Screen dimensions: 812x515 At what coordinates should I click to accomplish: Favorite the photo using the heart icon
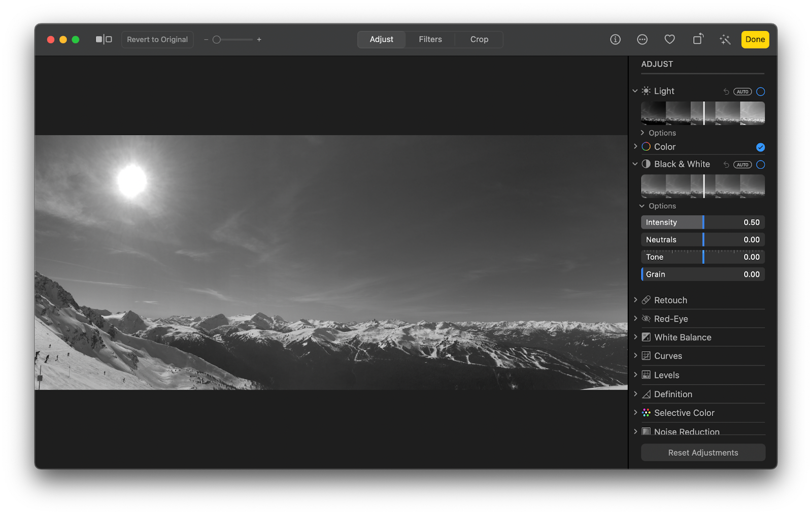pyautogui.click(x=669, y=39)
